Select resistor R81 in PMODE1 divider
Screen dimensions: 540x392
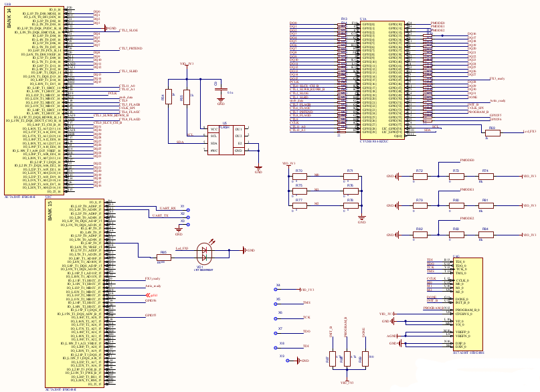[486, 206]
